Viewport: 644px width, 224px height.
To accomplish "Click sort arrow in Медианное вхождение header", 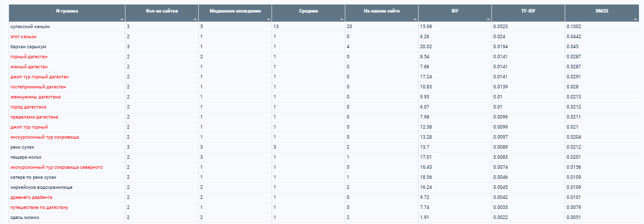I will [269, 19].
